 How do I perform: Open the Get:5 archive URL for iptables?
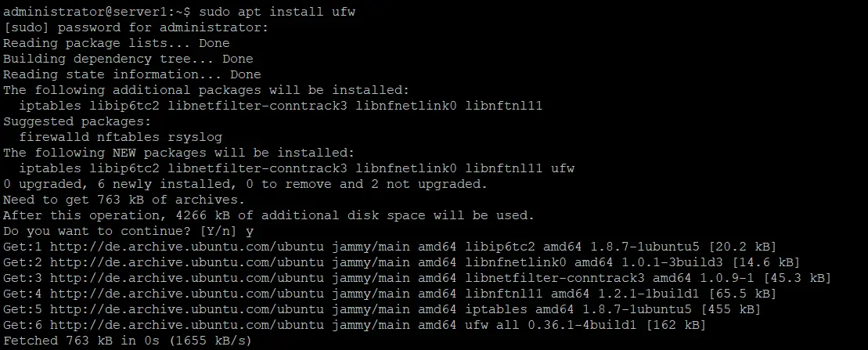coord(188,309)
